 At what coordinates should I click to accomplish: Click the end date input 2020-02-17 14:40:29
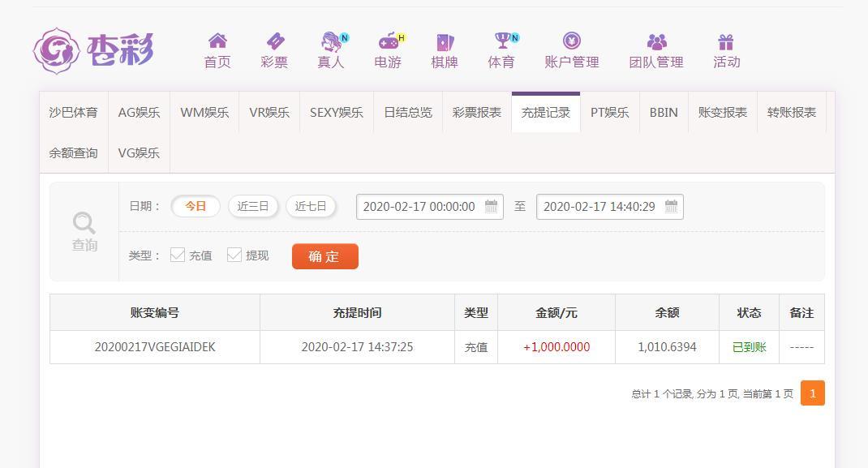(609, 206)
